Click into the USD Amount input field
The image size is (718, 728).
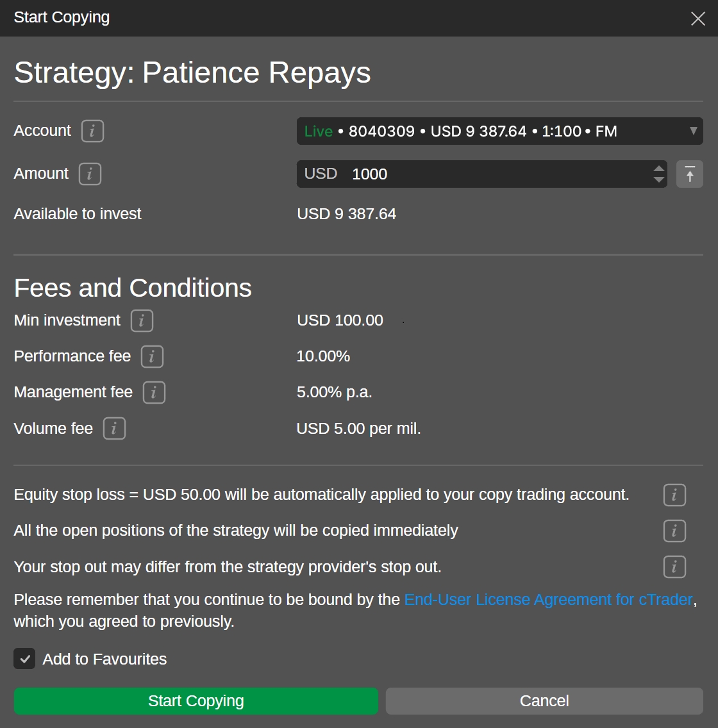tap(494, 174)
